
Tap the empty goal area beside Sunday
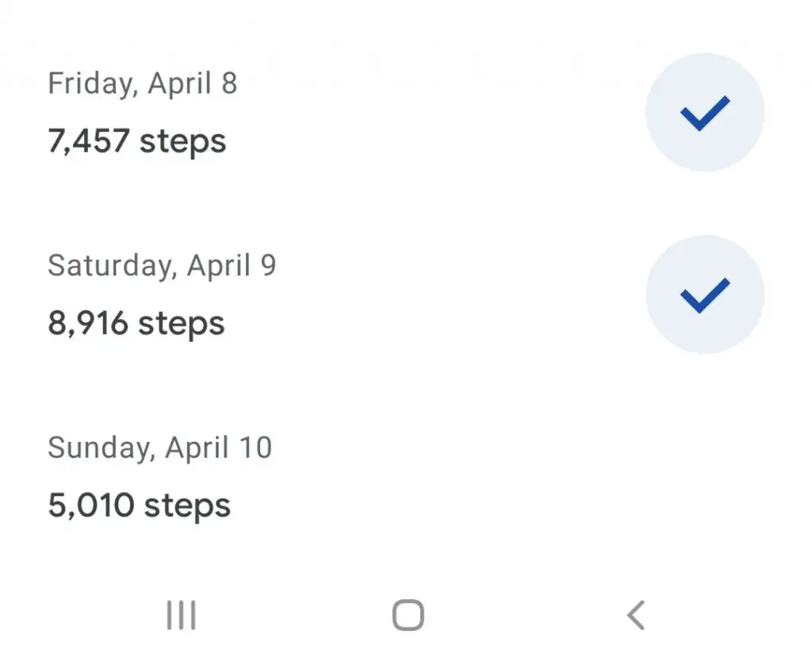tap(705, 477)
